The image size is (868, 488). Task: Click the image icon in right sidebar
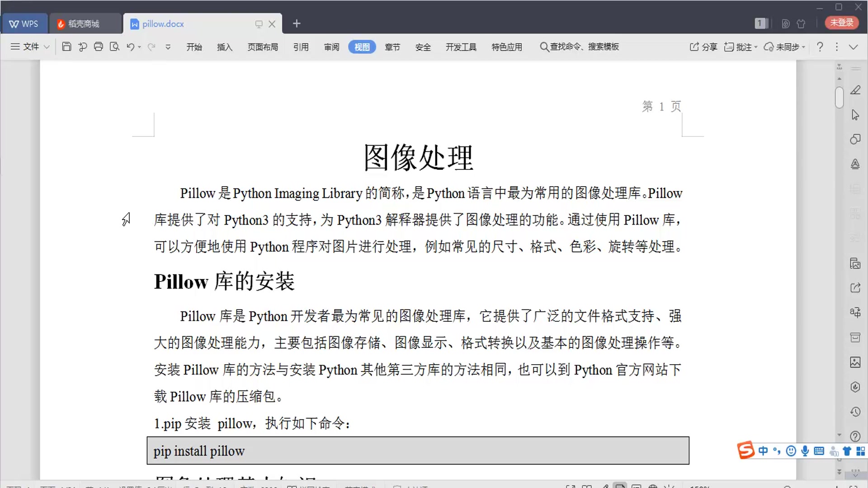pyautogui.click(x=855, y=362)
